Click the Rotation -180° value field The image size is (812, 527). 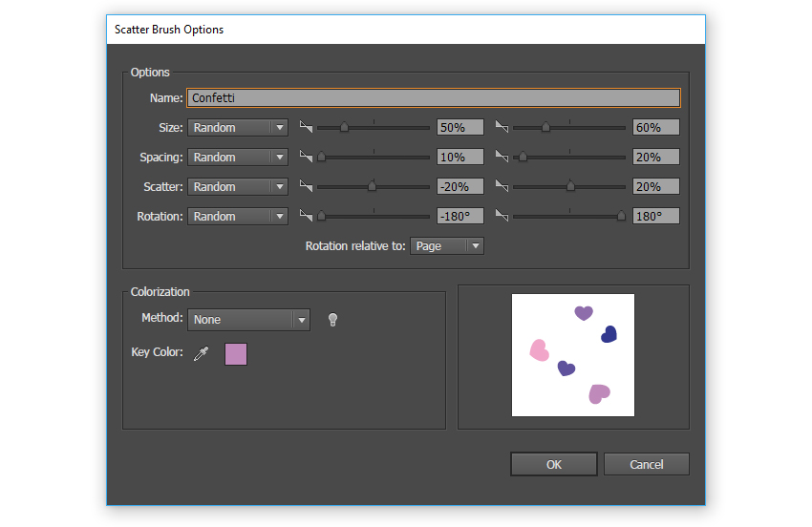coord(459,216)
